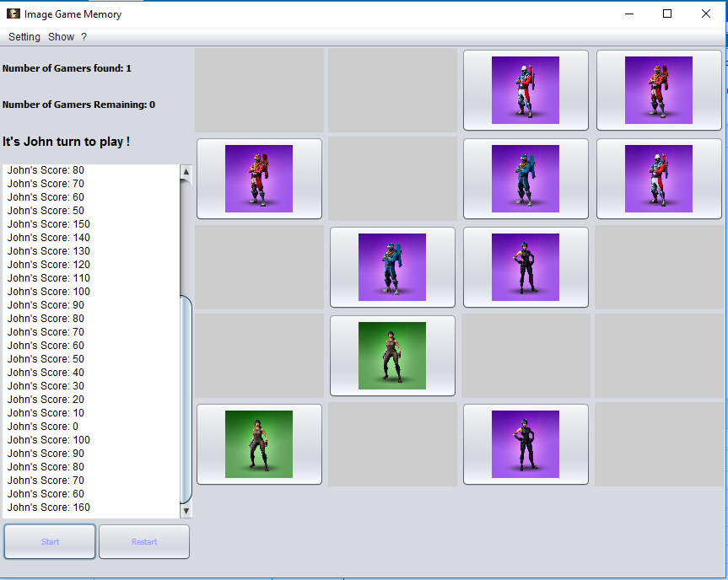Click the "It's John turn to play !" label
The image size is (728, 580).
(66, 142)
